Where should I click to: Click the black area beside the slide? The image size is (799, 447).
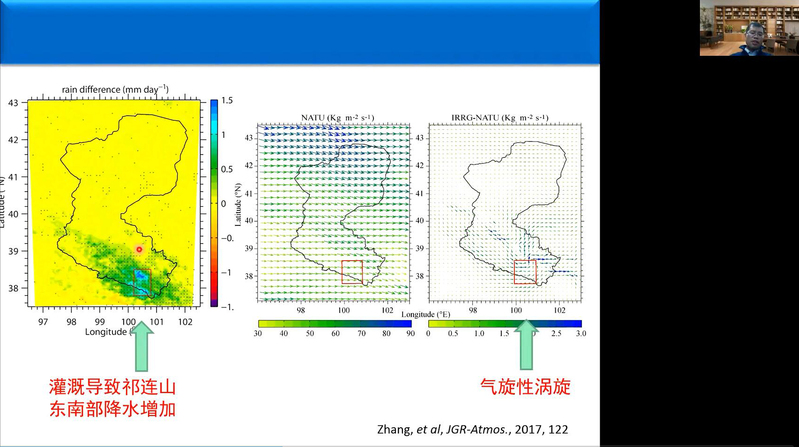pos(700,250)
